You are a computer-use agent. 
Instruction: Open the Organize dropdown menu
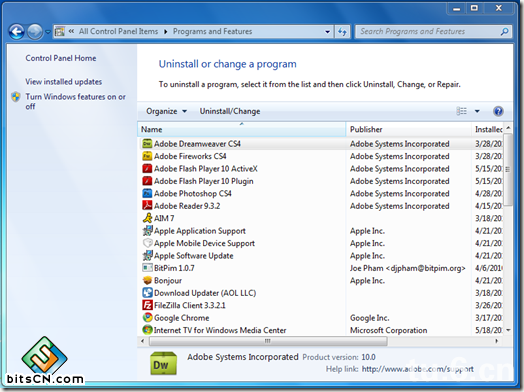166,111
